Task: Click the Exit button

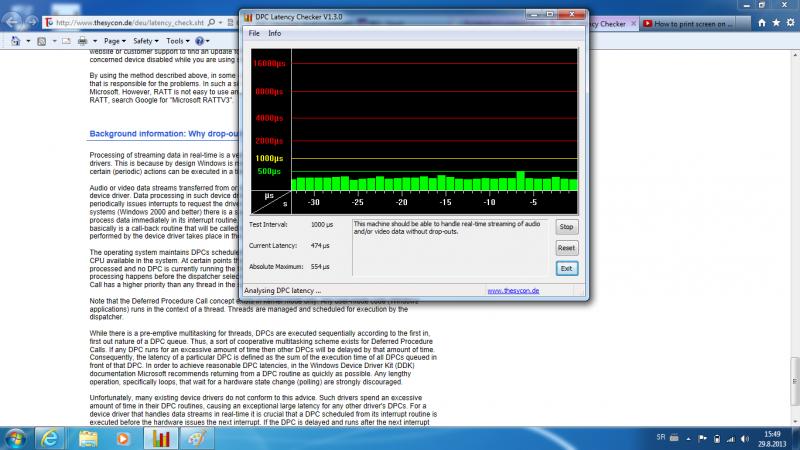Action: click(x=567, y=268)
